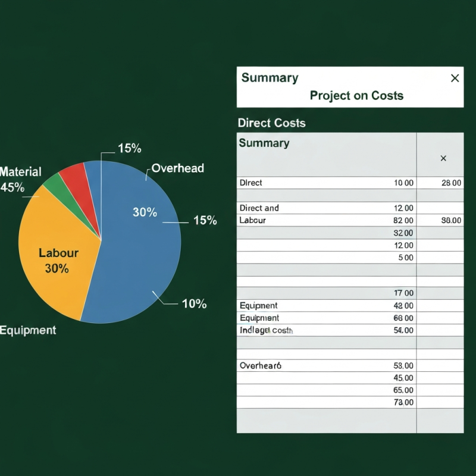Select the 15% callout label above the pie
This screenshot has height=476, width=476.
(x=130, y=149)
